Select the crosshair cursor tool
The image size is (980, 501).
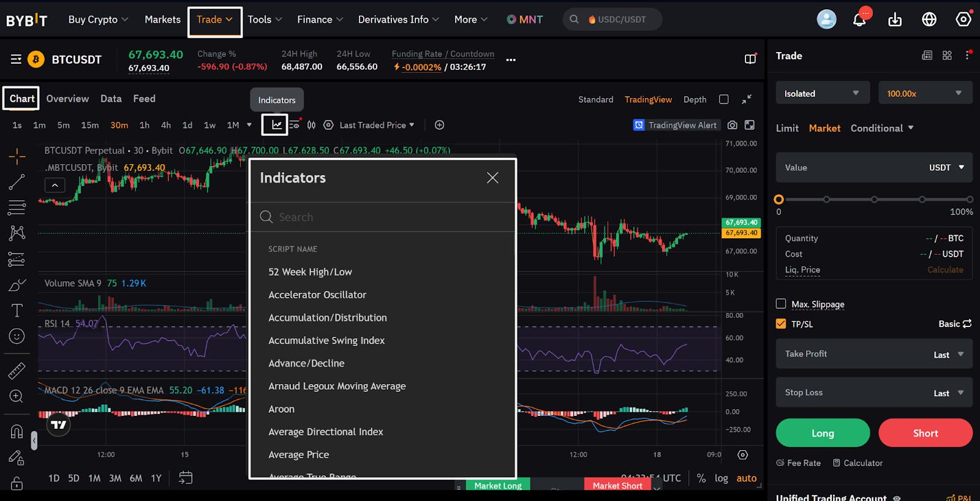pos(17,157)
